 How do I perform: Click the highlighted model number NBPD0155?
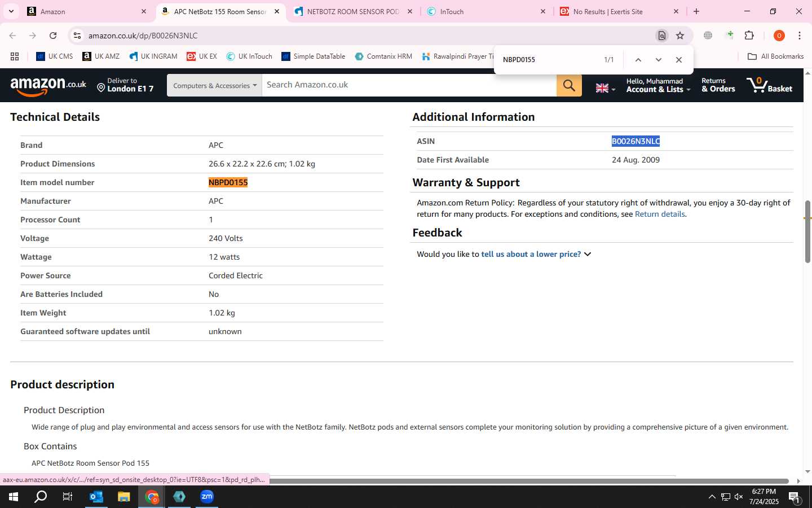(228, 182)
